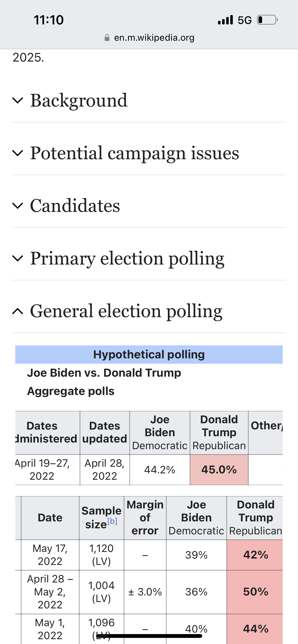Tap the Hypothetical polling blue header
This screenshot has width=298, height=644.
(149, 355)
